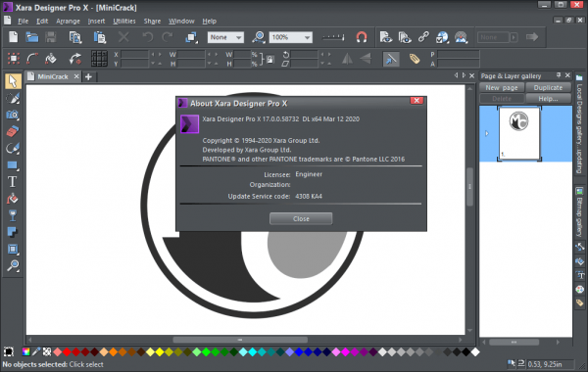Open the quality None dropdown

point(225,37)
